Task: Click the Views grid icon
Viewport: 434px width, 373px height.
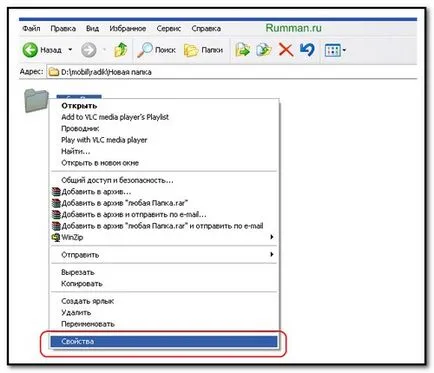Action: click(332, 50)
